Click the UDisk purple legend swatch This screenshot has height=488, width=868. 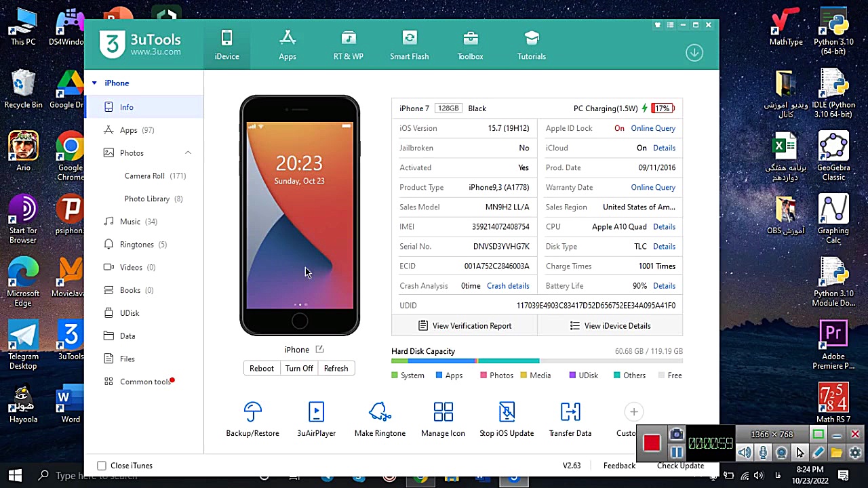(573, 375)
